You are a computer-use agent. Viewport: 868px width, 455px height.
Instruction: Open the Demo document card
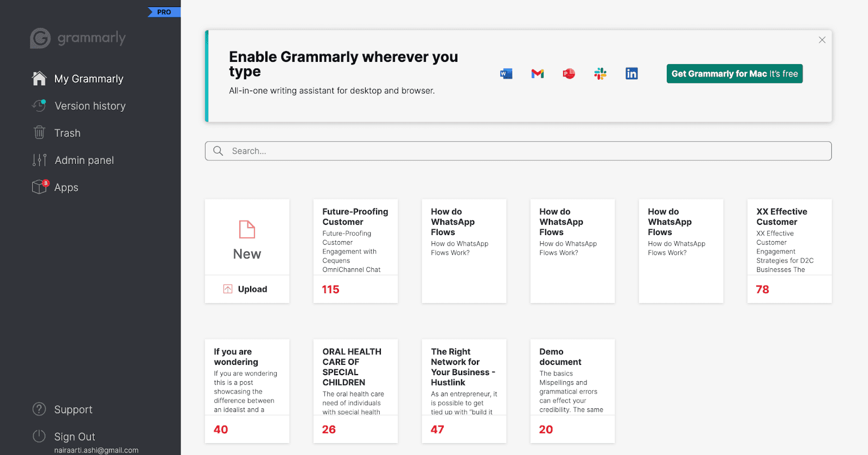coord(572,391)
